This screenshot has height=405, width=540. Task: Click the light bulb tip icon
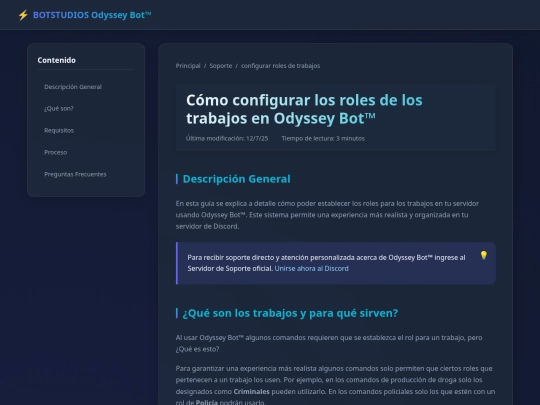coord(484,255)
